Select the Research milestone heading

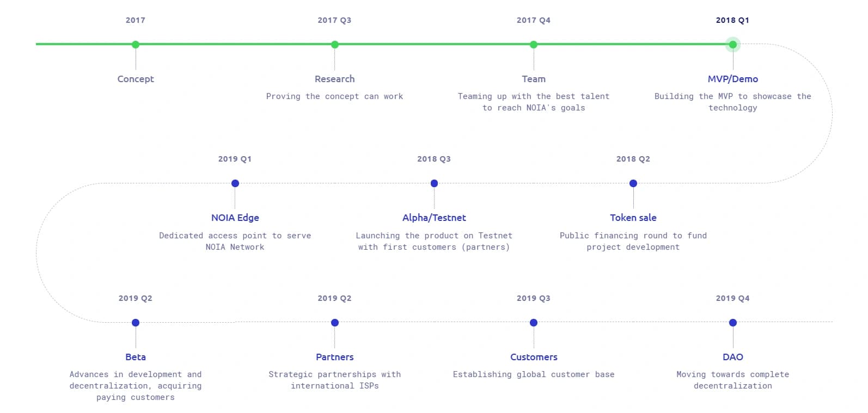(x=335, y=79)
